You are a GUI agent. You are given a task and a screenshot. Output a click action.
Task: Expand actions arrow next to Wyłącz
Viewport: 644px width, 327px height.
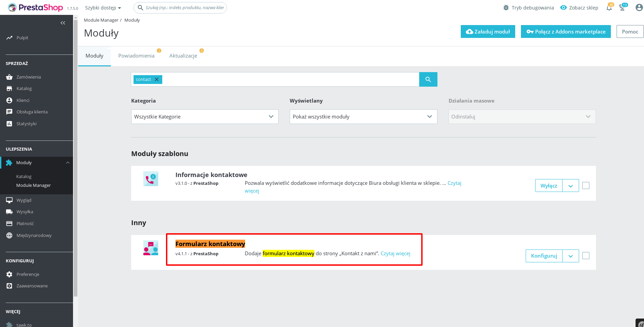pos(571,186)
